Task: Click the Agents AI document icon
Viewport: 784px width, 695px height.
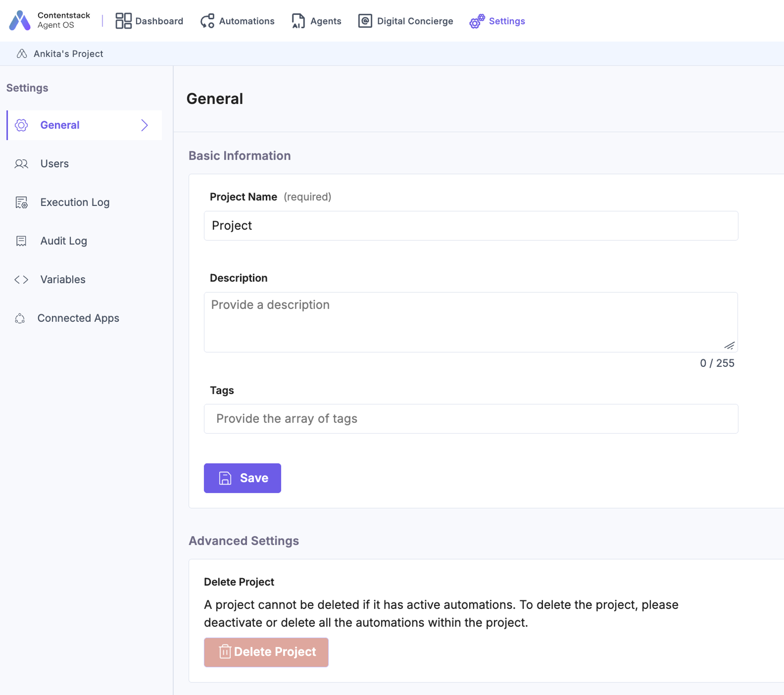Action: coord(298,21)
